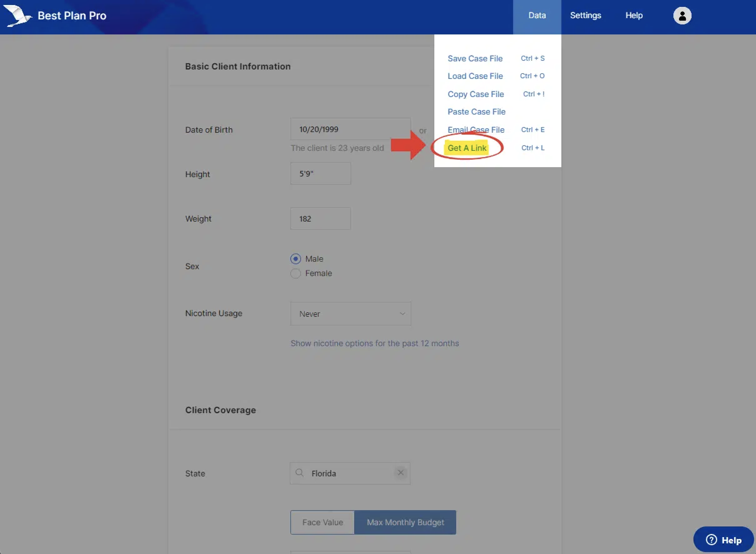Switch to Max Monthly Budget option

(x=405, y=522)
